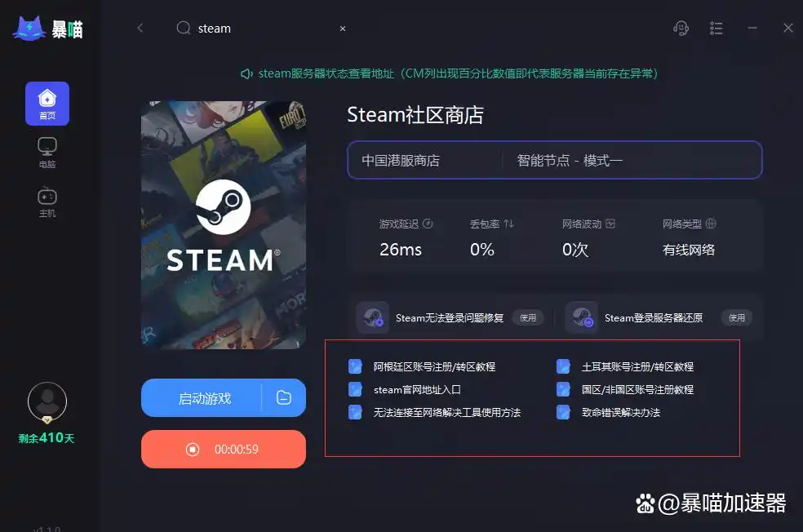803x532 pixels.
Task: Expand the 中国港服商店 region selector
Action: 424,160
